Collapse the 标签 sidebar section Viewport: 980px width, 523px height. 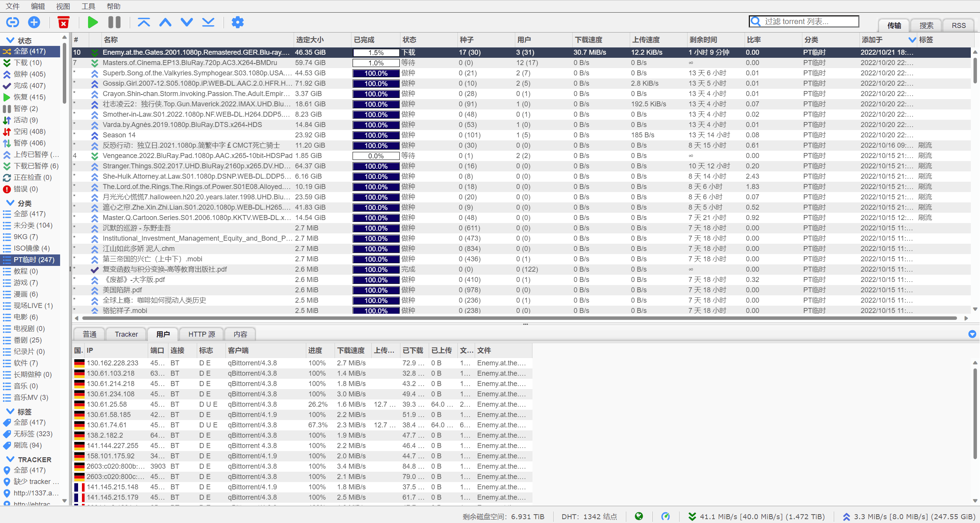pos(10,411)
